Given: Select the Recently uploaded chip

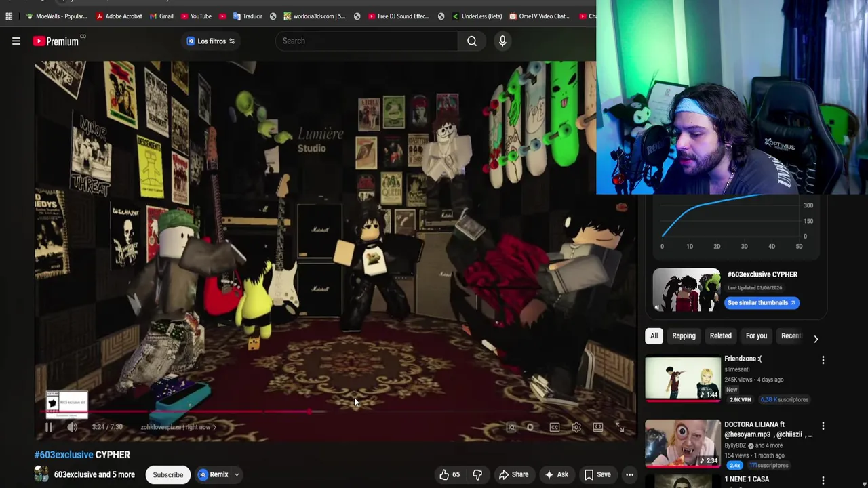Looking at the screenshot, I should 791,335.
